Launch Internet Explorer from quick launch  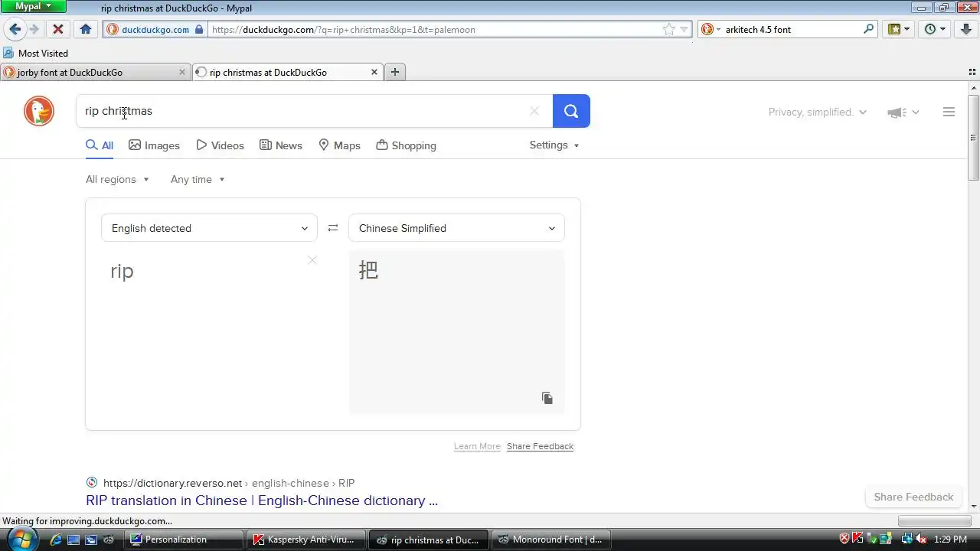[x=56, y=540]
